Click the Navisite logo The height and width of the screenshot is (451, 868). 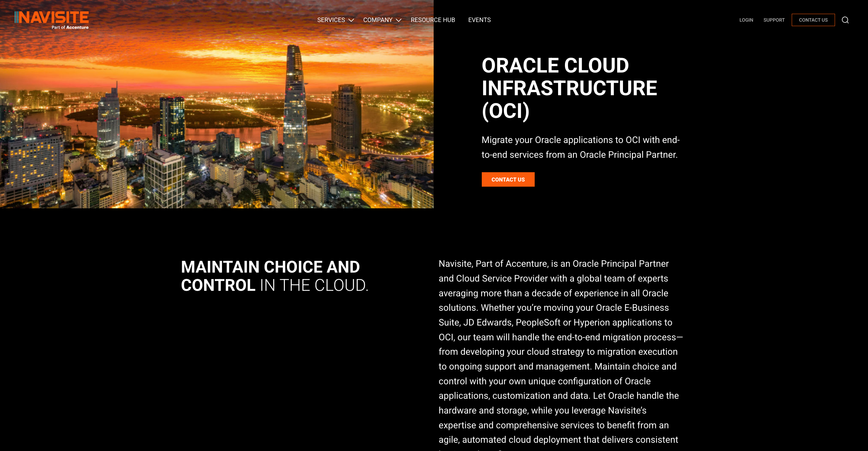51,18
